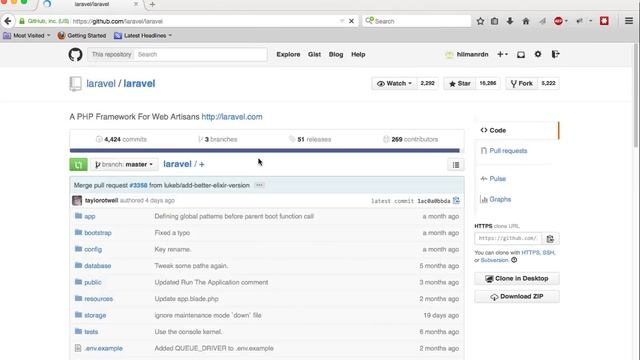Open the Watch dropdown
This screenshot has width=640, height=360.
tap(395, 83)
